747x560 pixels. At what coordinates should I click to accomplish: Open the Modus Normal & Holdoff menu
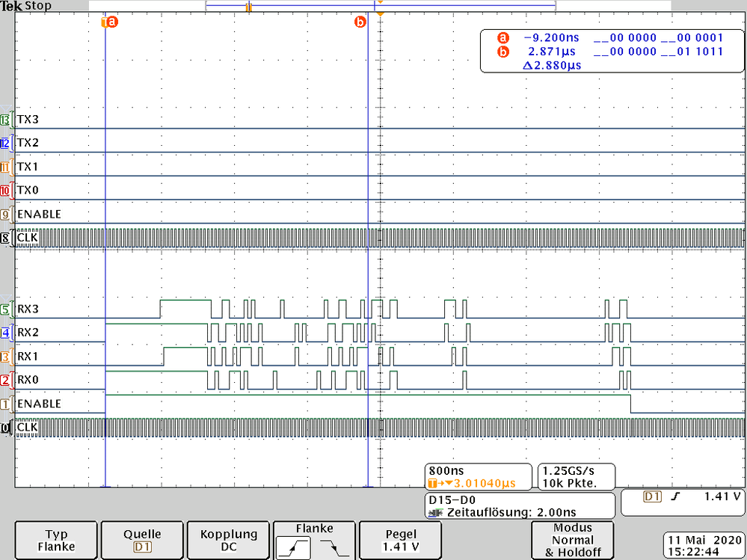(x=572, y=540)
